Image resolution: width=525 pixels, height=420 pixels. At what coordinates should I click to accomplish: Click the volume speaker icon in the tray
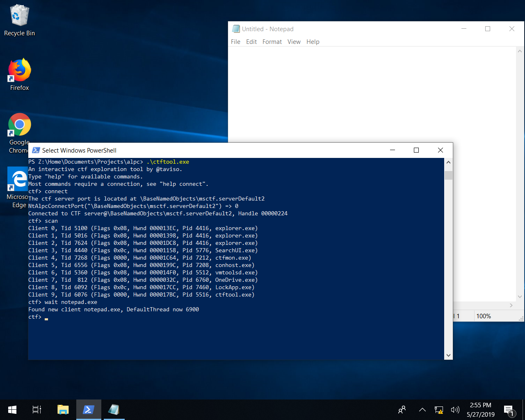pyautogui.click(x=455, y=410)
